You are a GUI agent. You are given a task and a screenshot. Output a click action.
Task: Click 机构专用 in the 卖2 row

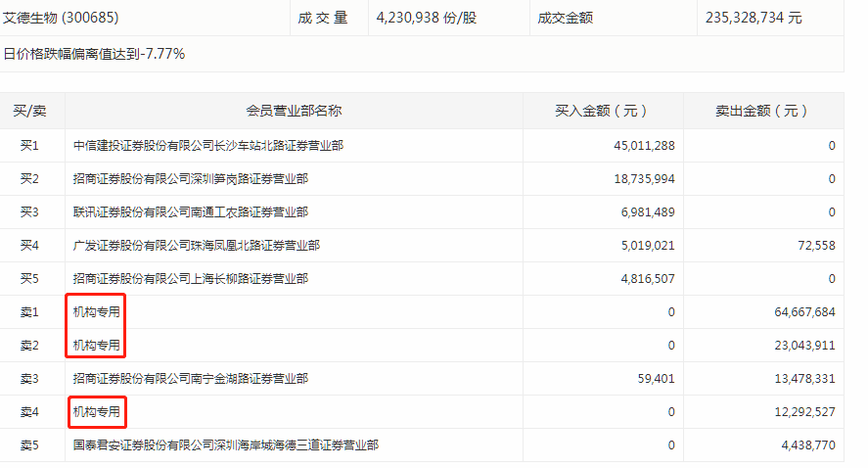point(96,345)
